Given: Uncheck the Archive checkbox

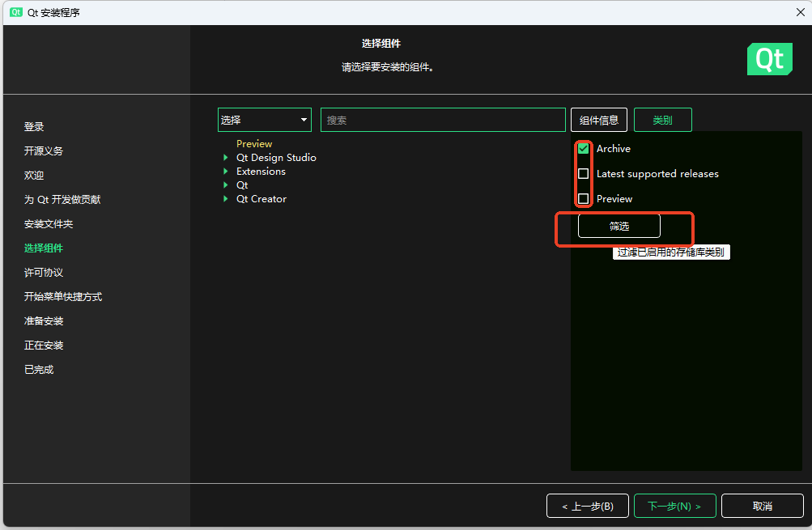Looking at the screenshot, I should point(583,149).
